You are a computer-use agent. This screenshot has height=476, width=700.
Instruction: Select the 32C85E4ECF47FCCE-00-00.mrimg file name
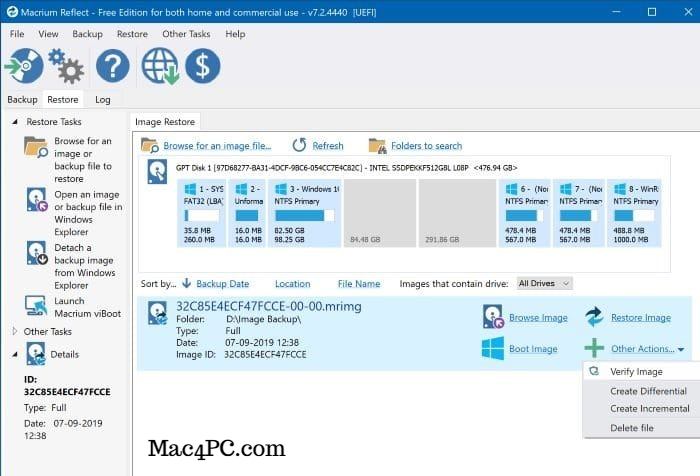click(x=269, y=306)
